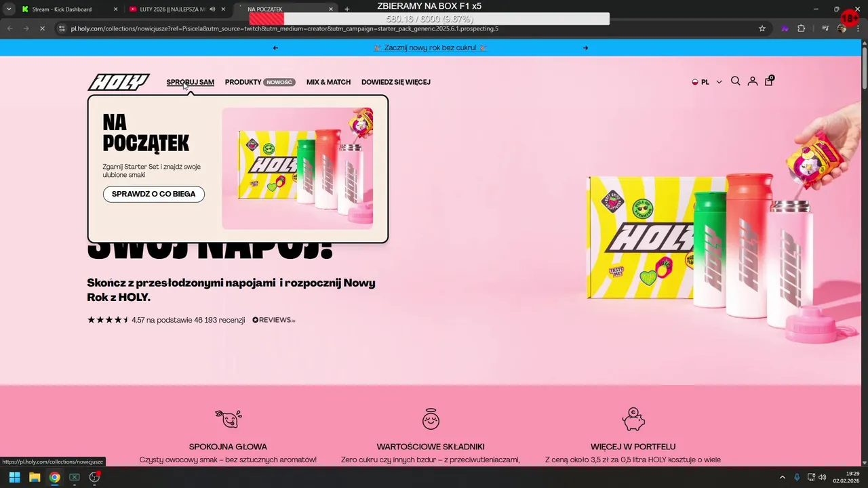The height and width of the screenshot is (488, 868).
Task: Click the fruit icon above SPOKOJNA GŁOWA
Action: click(228, 419)
